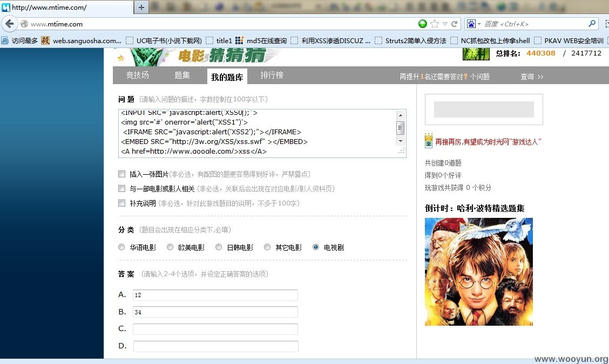Screen dimensions: 609x364
Task: Click the browser back arrow button
Action: click(9, 24)
